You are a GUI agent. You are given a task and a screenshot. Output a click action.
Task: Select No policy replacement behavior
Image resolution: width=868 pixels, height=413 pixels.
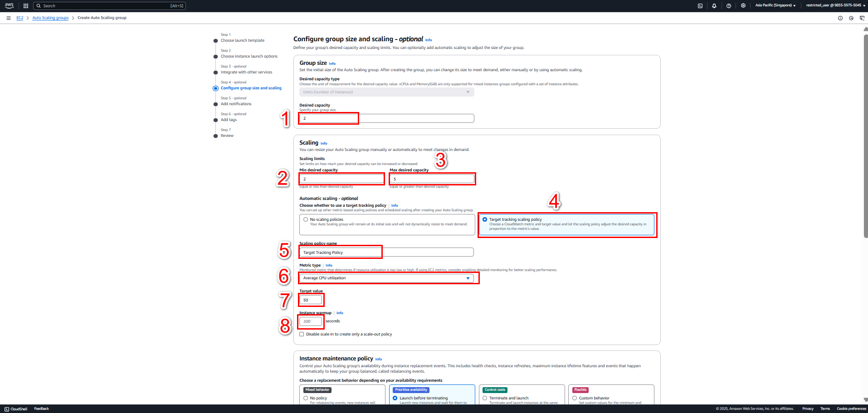pos(306,398)
